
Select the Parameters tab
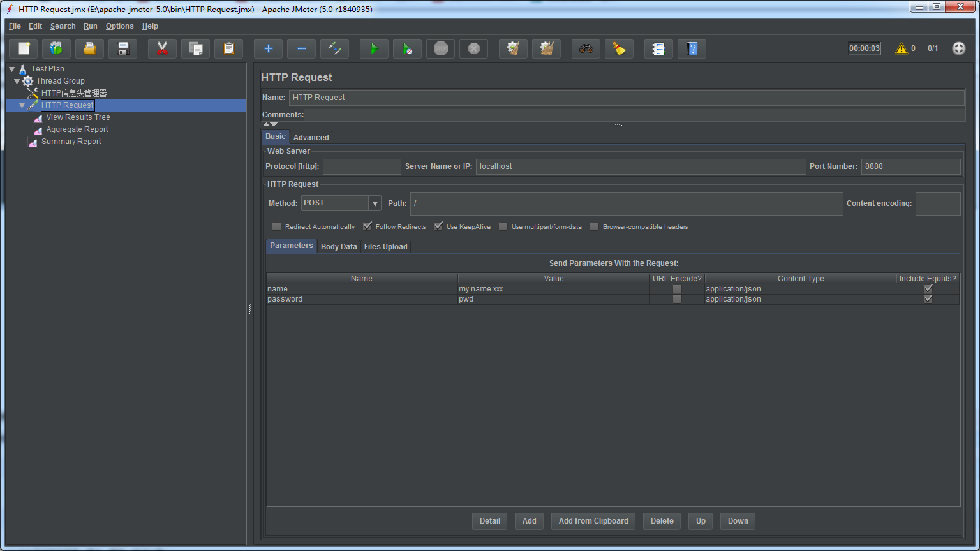[292, 246]
